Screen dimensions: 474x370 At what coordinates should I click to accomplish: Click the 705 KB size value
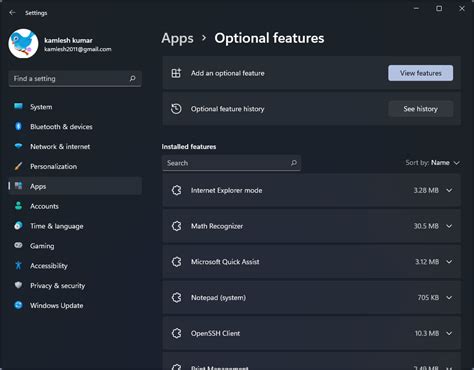click(x=428, y=297)
